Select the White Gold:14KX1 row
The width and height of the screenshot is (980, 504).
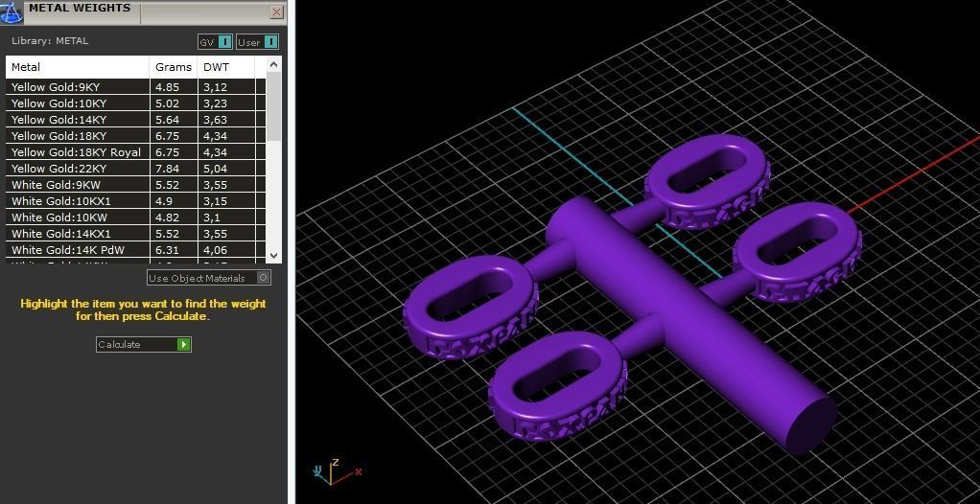coord(135,234)
